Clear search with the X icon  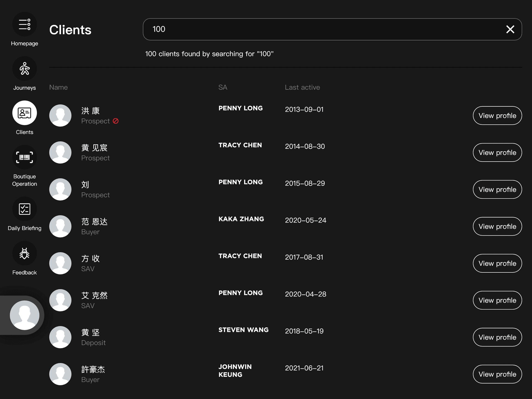[510, 29]
